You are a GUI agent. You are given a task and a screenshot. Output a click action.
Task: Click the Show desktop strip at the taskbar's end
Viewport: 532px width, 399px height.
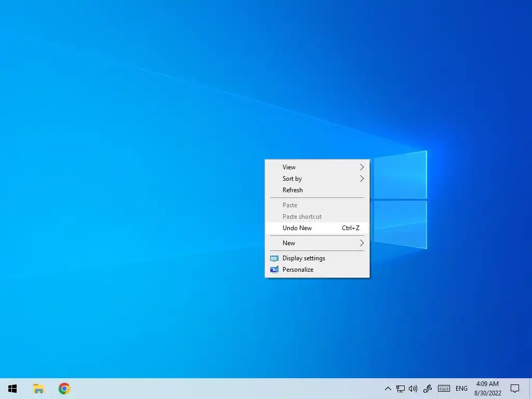tap(530, 389)
